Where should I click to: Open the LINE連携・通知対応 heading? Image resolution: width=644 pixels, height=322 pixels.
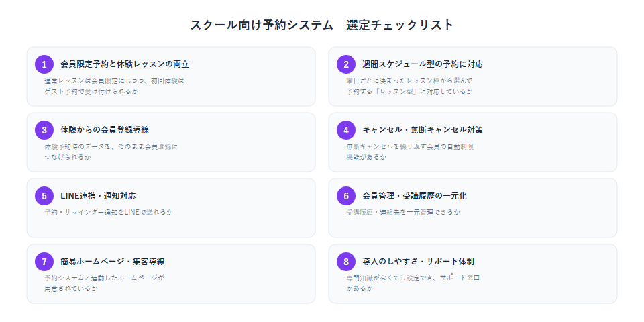click(98, 196)
